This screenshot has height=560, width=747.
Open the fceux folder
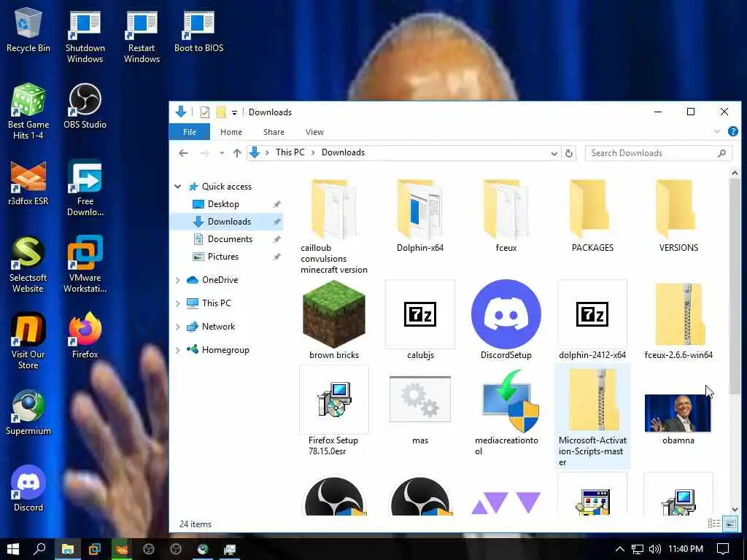[x=506, y=215]
